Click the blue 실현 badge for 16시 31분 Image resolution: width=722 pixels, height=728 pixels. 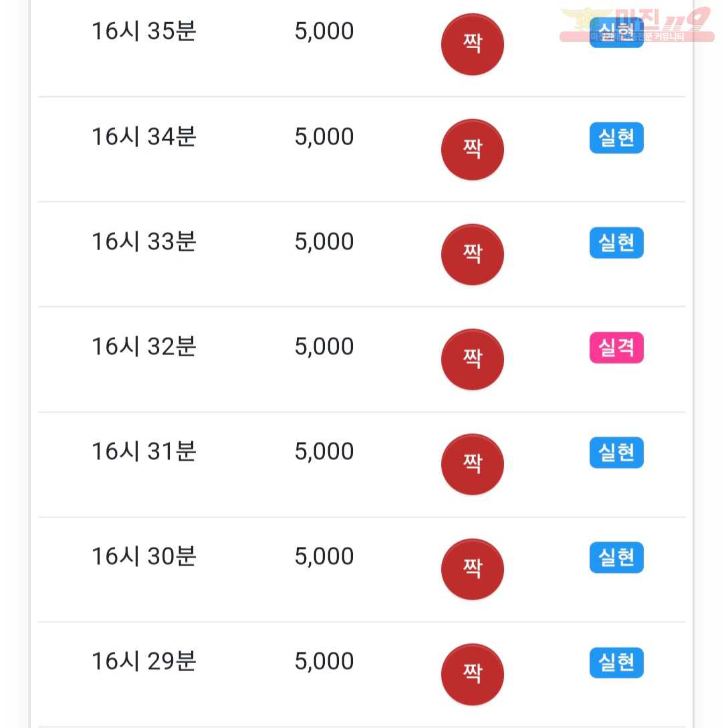coord(616,452)
